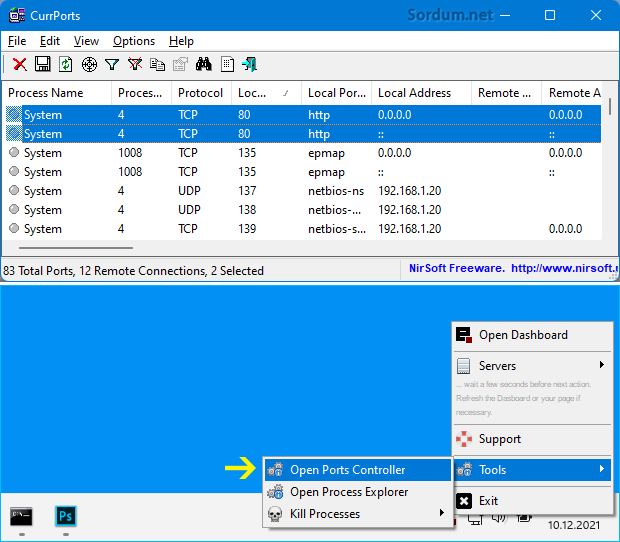
Task: Click the volume speaker tray icon
Action: [499, 519]
